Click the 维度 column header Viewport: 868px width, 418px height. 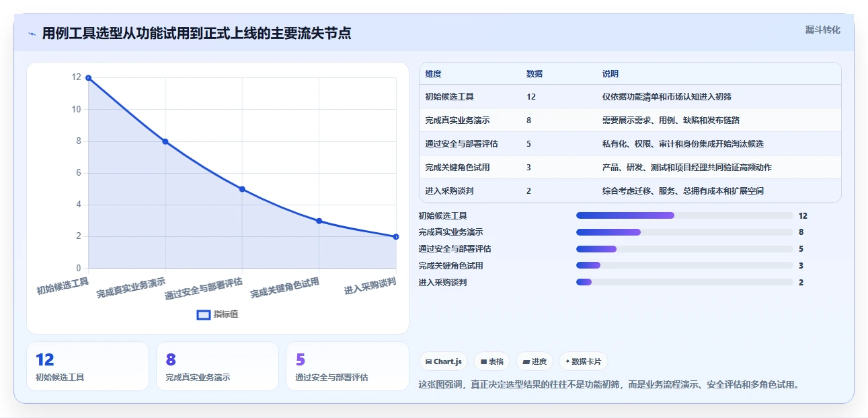tap(434, 74)
